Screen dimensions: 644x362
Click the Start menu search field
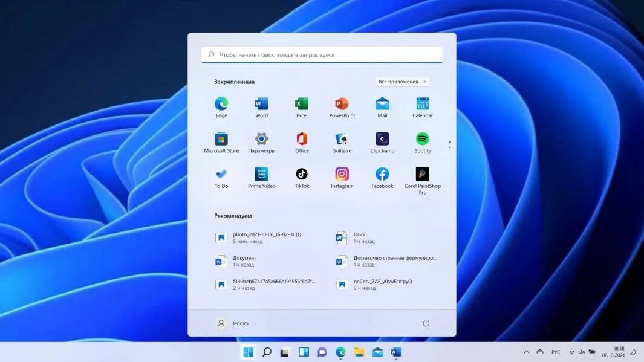(x=322, y=54)
